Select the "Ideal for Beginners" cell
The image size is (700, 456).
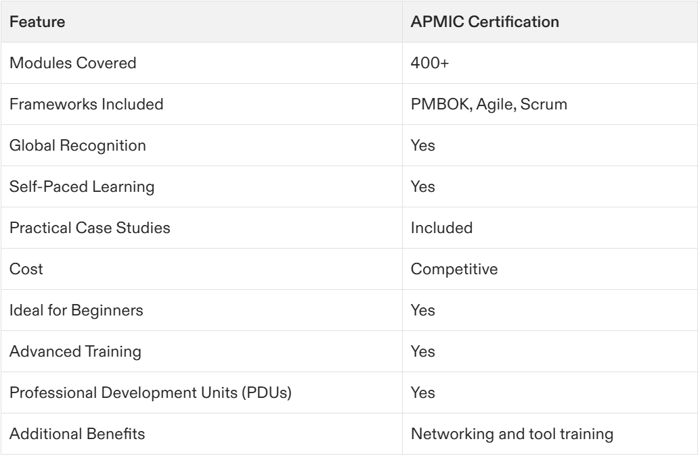tap(76, 310)
